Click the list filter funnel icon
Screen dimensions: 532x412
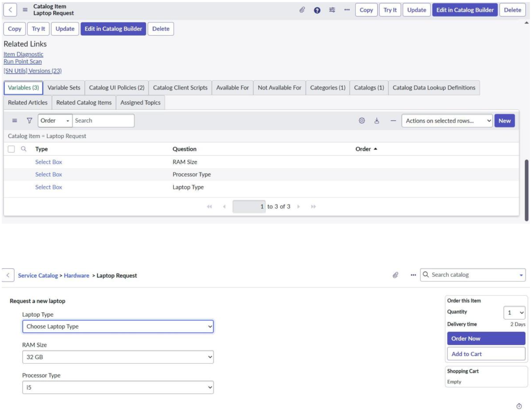point(29,121)
